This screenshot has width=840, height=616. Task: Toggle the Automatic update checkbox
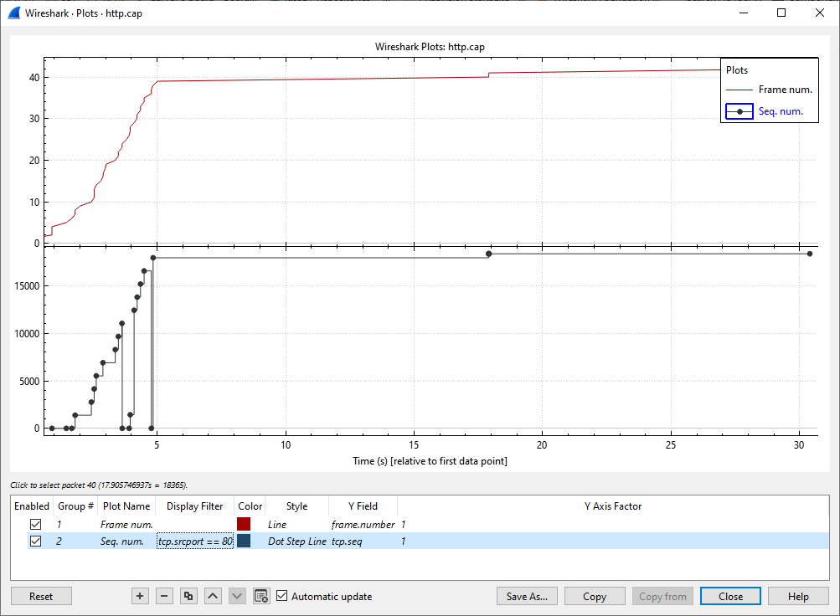(282, 597)
